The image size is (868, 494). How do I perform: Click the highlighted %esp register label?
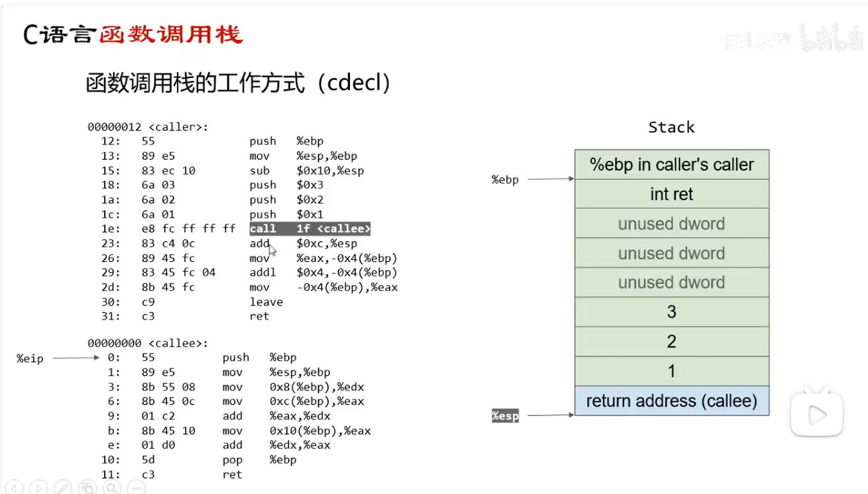tap(505, 415)
